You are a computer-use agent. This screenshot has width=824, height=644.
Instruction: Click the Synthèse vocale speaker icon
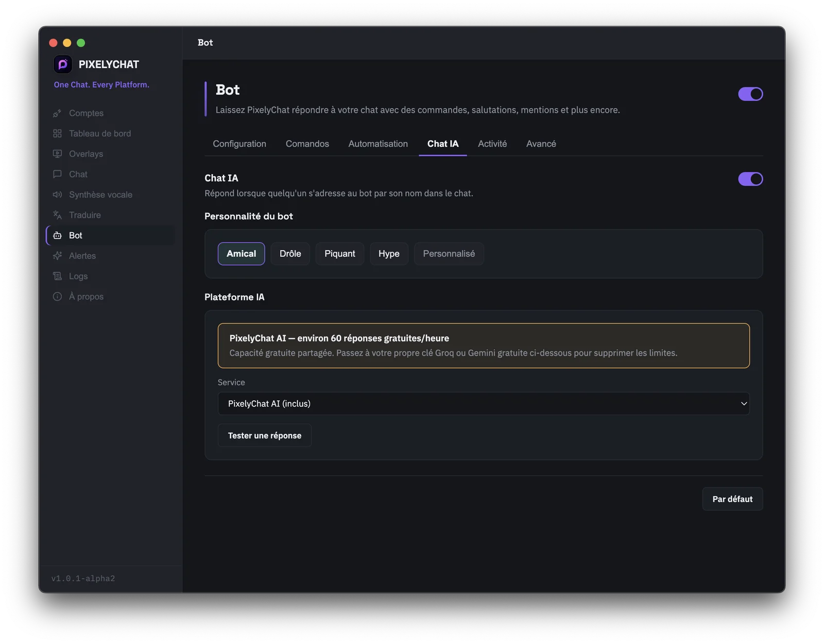[x=57, y=195]
